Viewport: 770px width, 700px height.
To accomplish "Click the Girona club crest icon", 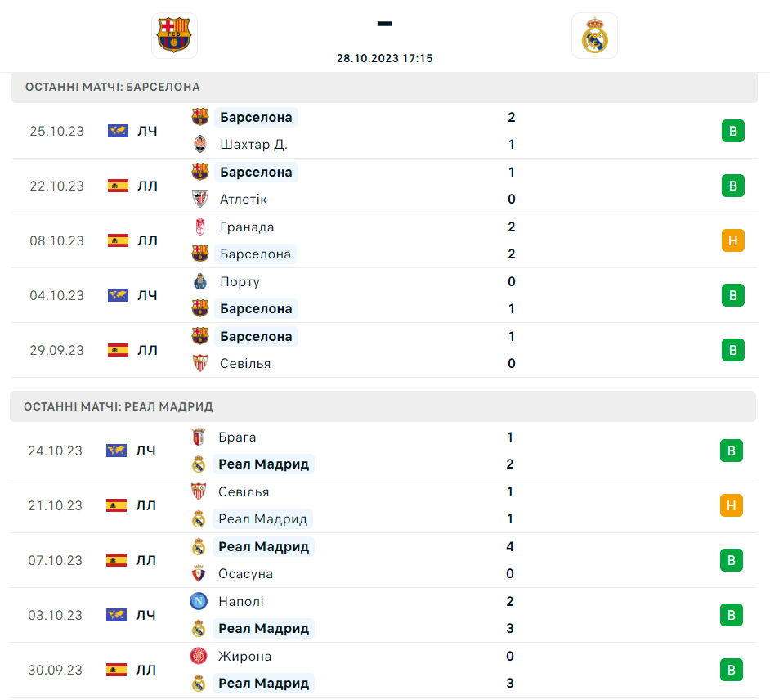I will (x=199, y=657).
